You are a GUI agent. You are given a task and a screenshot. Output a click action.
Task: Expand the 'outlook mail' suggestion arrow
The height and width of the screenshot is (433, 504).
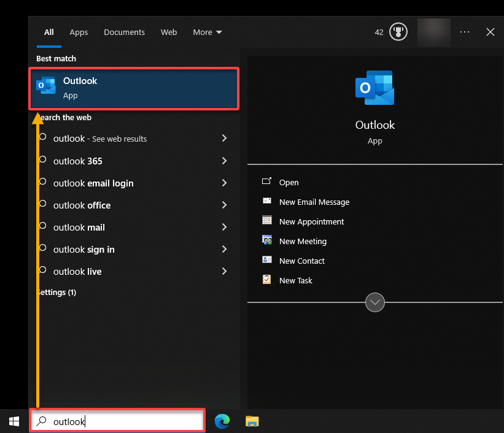click(x=224, y=227)
